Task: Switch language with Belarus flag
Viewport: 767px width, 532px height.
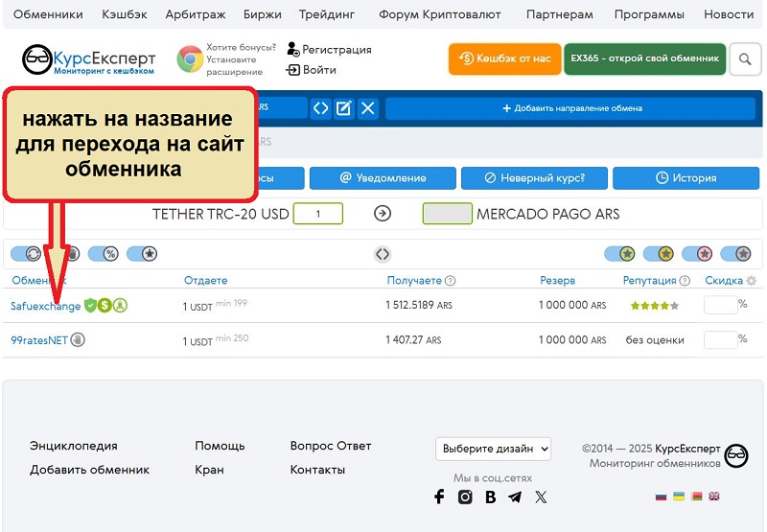Action: (x=697, y=497)
